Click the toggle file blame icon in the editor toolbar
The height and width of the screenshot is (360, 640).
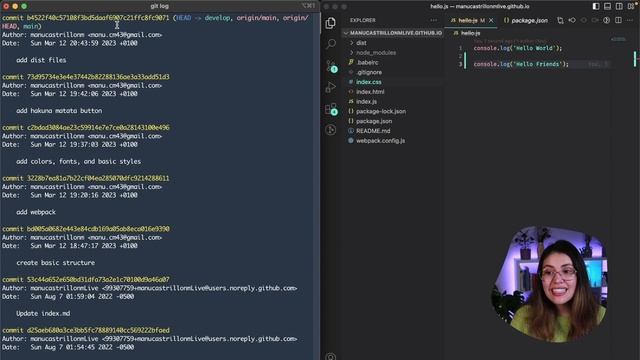[607, 20]
